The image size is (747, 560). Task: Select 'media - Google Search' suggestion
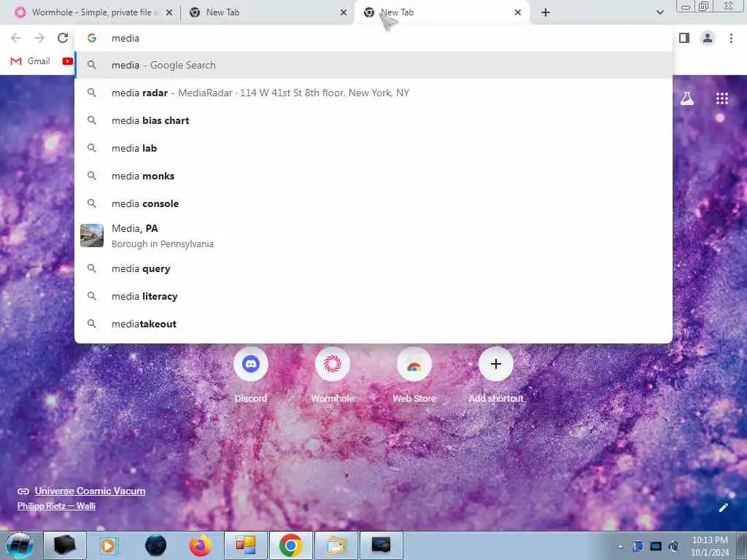pos(373,65)
